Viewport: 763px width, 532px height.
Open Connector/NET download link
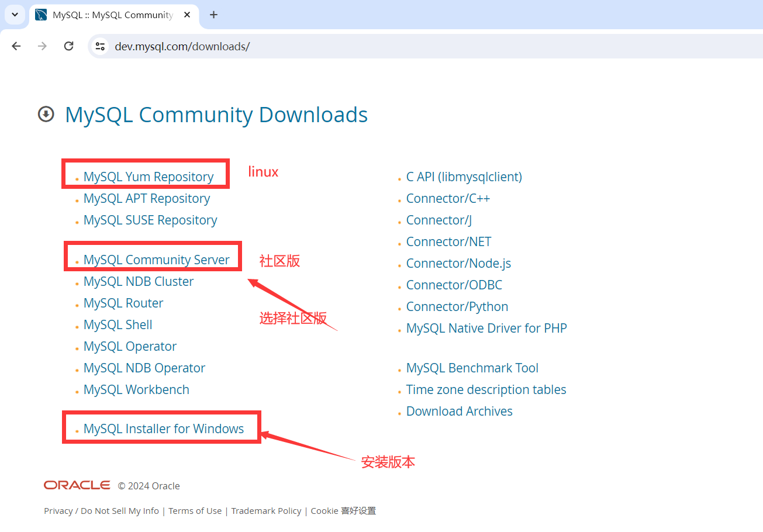[x=448, y=241]
